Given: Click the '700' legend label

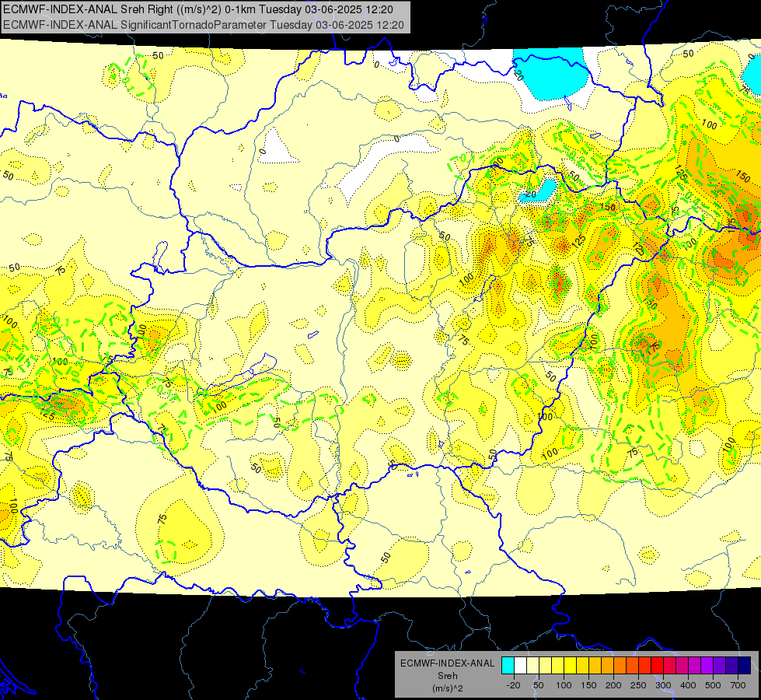Looking at the screenshot, I should tap(738, 685).
